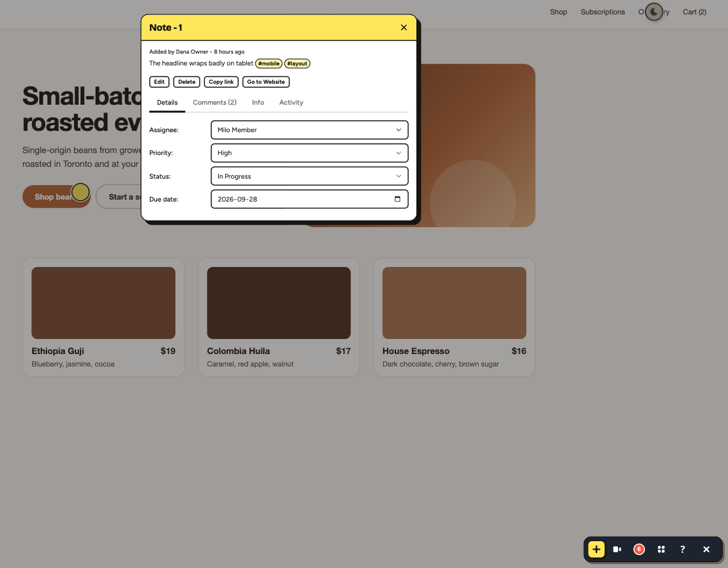Screen dimensions: 728x568
Task: Switch to the Comments (2) tab
Action: (x=215, y=103)
